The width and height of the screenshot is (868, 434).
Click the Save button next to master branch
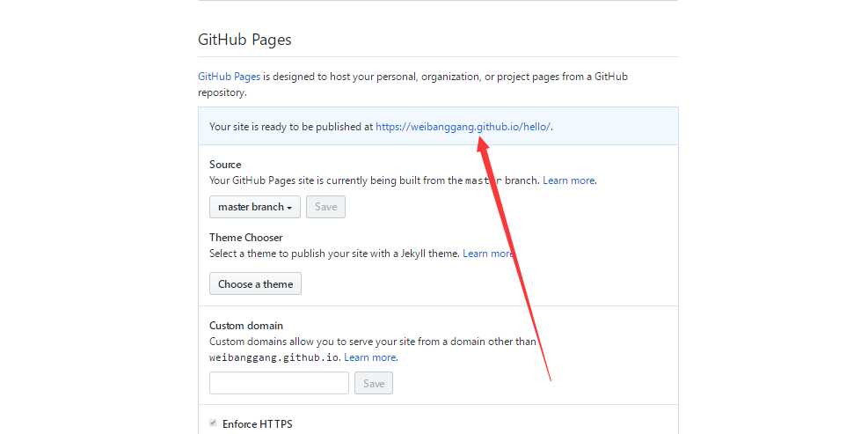click(x=325, y=207)
